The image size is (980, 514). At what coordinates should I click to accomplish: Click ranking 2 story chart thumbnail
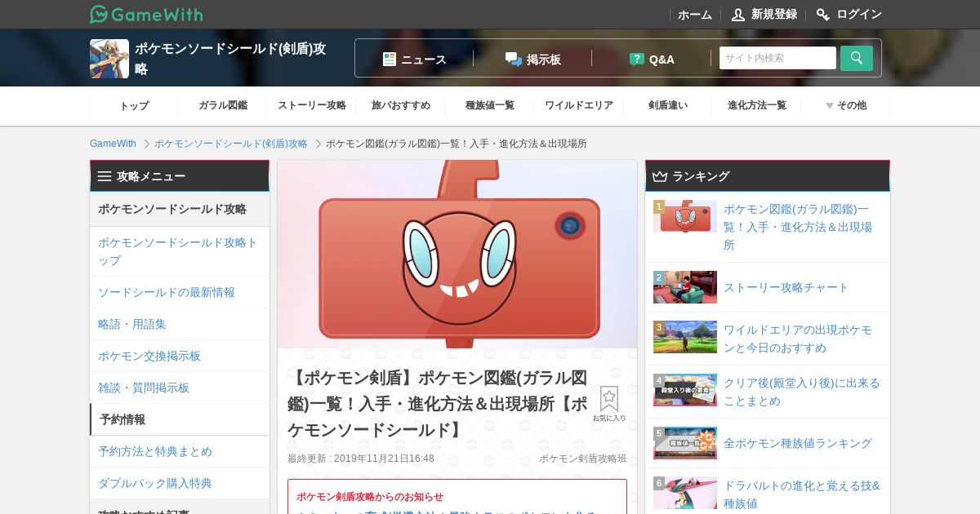click(685, 287)
